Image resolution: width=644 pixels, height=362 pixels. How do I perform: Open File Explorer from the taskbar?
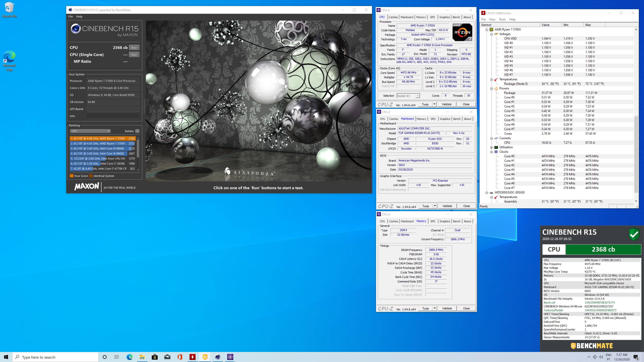coord(142,357)
